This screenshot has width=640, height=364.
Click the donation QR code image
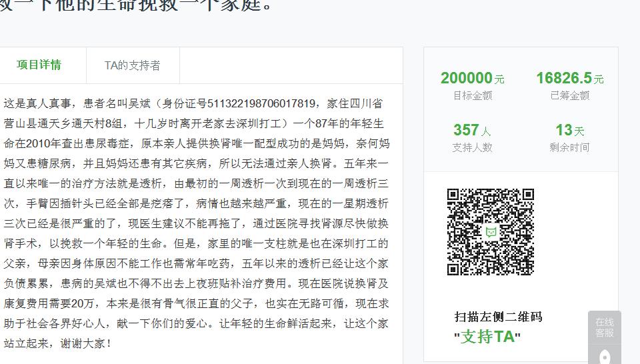[491, 232]
